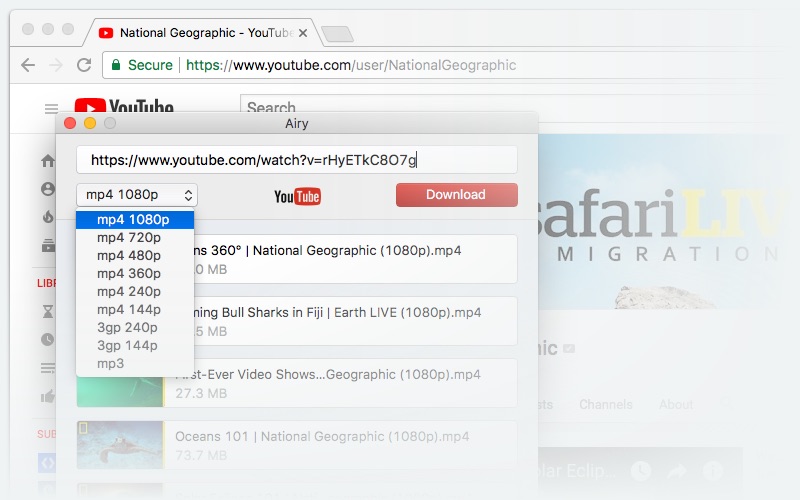The width and height of the screenshot is (800, 500).
Task: Choose mp4 480p from the list
Action: pyautogui.click(x=135, y=255)
